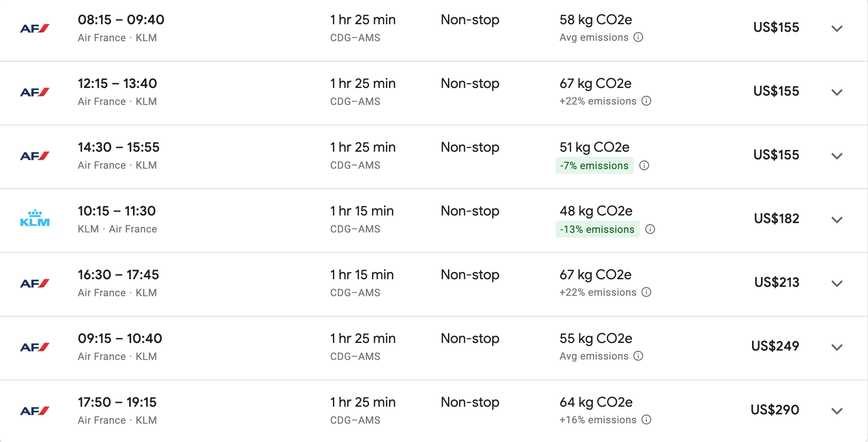This screenshot has width=868, height=442.
Task: Select the US$249 price
Action: pyautogui.click(x=775, y=346)
